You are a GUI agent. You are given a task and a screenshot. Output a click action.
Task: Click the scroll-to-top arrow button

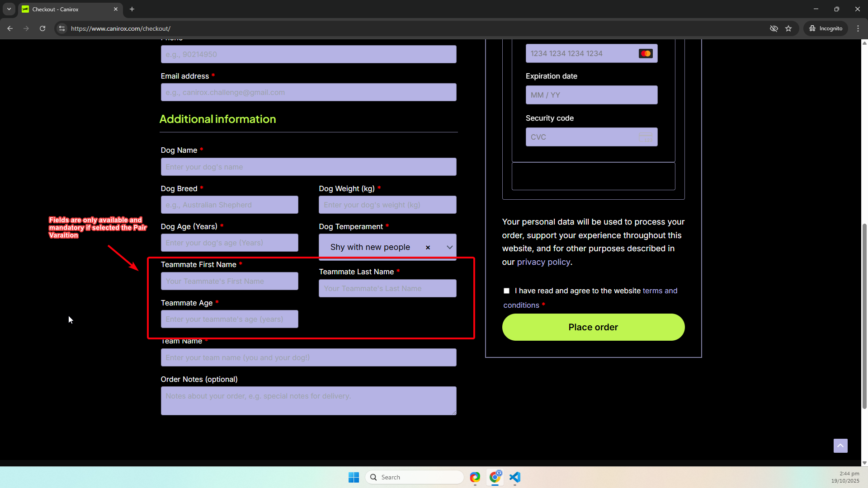(840, 446)
